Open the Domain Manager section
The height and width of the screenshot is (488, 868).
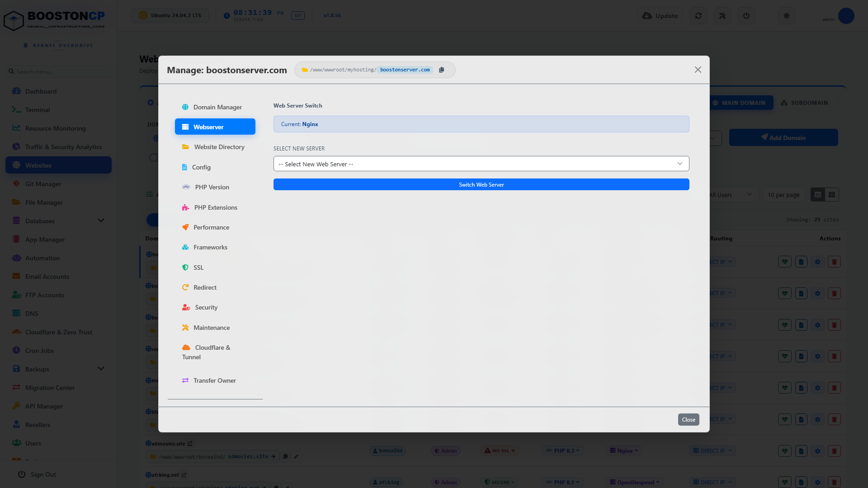click(215, 107)
